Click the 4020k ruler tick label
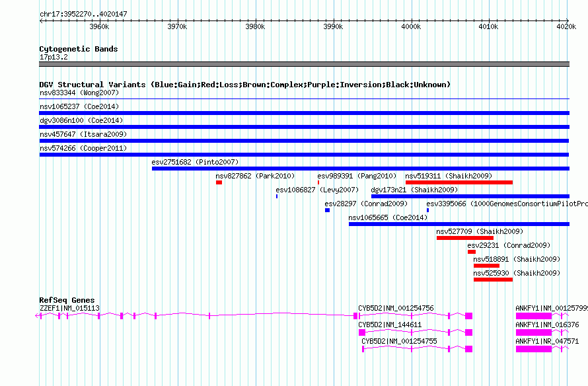Image resolution: width=588 pixels, height=386 pixels. coord(566,26)
